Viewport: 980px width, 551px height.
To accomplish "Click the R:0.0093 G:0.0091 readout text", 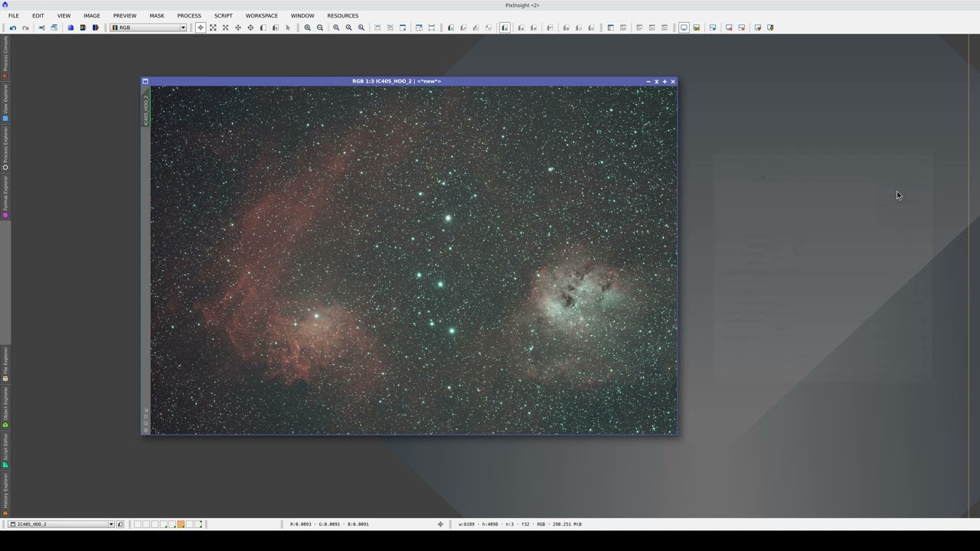I will click(x=329, y=524).
